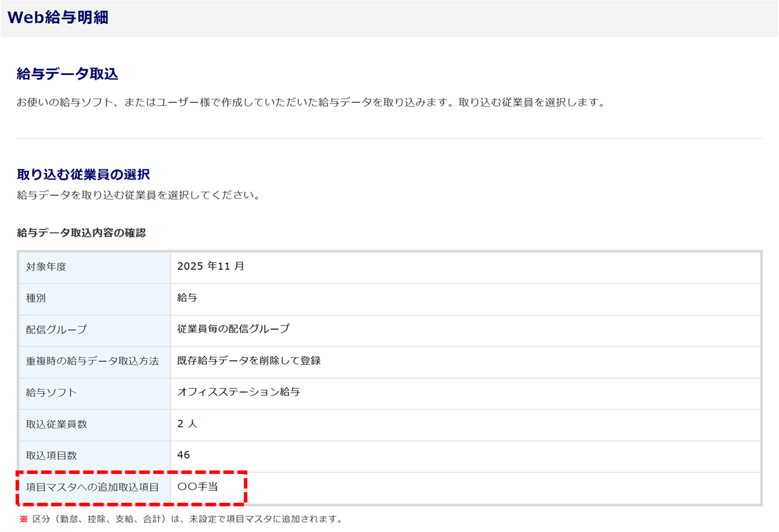
Task: Click the 重複時の給与データ取込方法 label
Action: [x=93, y=362]
